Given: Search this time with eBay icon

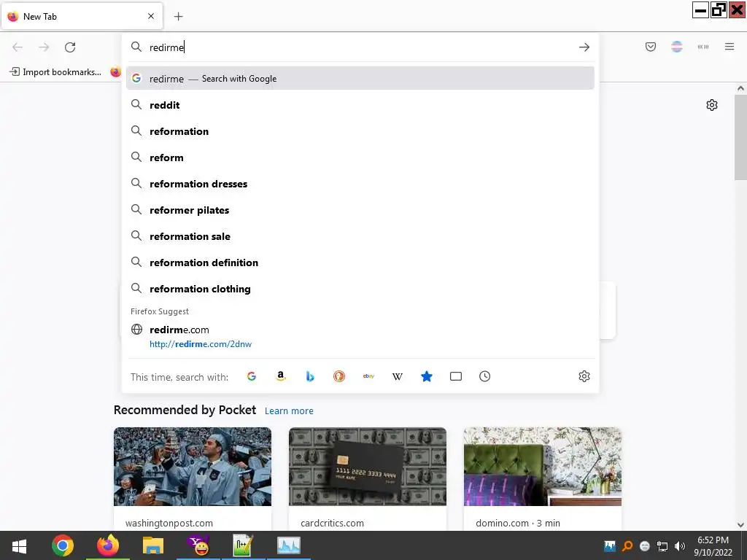Looking at the screenshot, I should [x=368, y=376].
